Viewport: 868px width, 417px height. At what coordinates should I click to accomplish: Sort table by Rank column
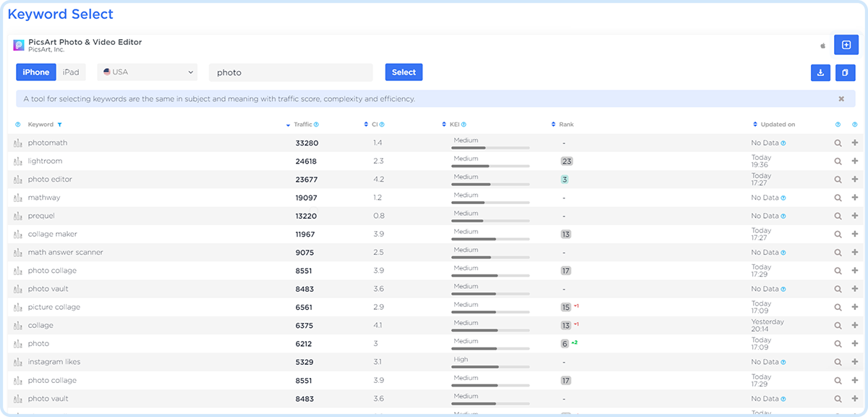coord(566,125)
